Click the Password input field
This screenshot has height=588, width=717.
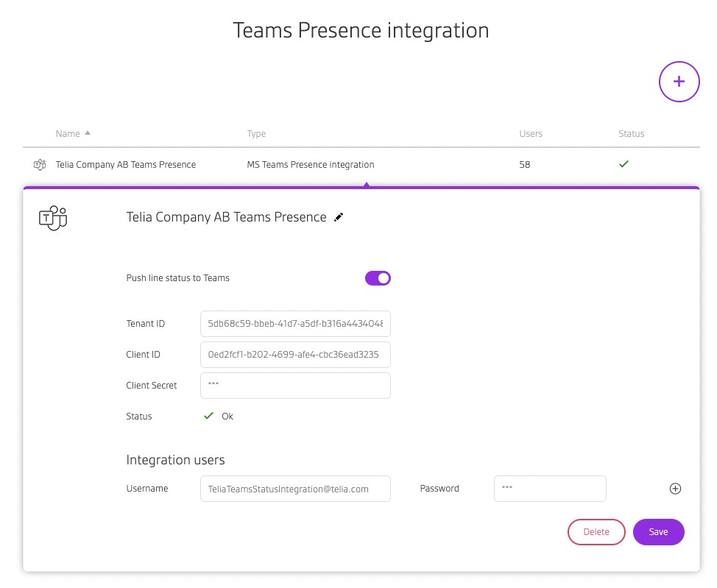coord(550,489)
